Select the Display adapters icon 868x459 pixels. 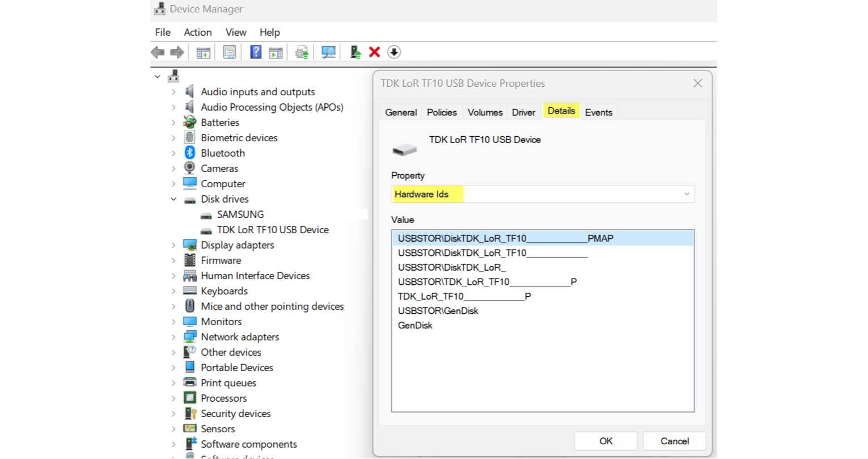coord(190,245)
